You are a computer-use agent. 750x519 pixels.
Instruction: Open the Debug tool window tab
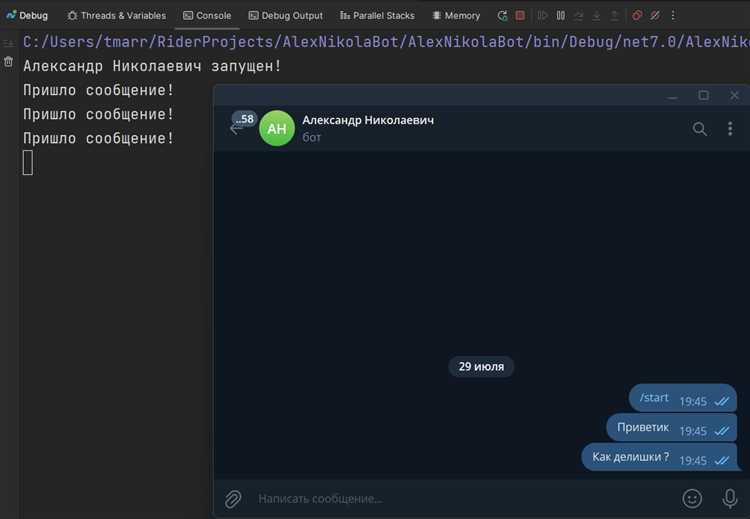click(27, 15)
